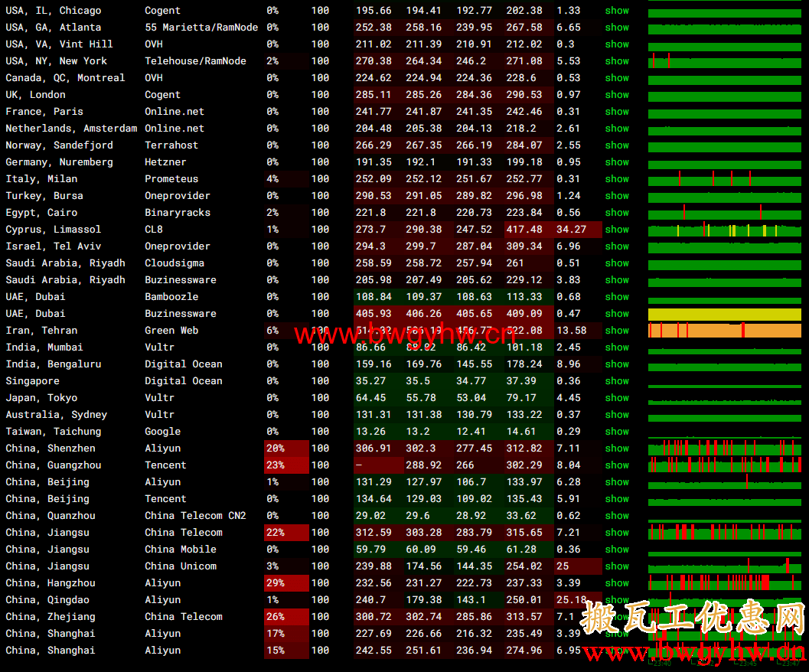
Task: Click show for Jiangsu China Telecom
Action: 617,533
